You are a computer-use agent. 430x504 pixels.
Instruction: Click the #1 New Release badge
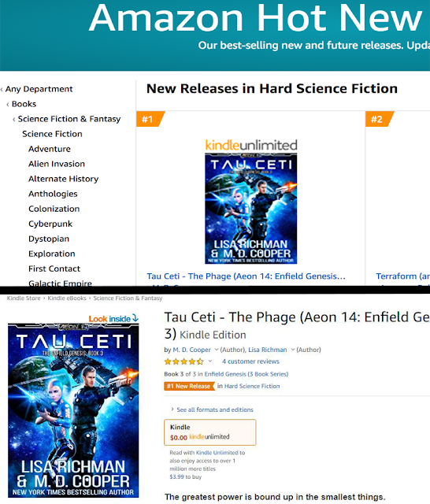[189, 386]
